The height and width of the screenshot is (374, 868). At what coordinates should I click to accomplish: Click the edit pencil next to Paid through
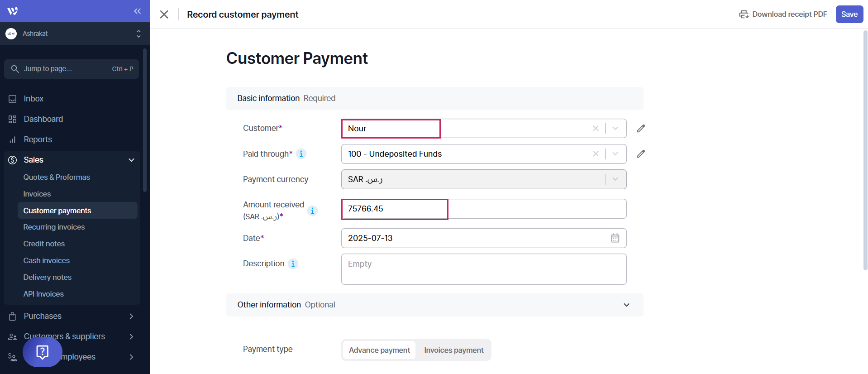pos(641,154)
